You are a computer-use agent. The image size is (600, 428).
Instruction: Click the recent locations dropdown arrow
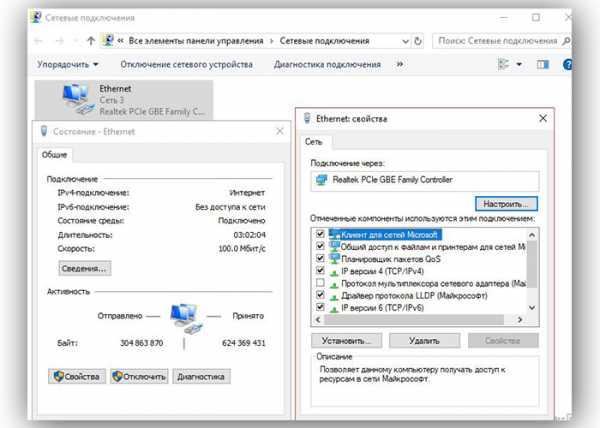pos(75,41)
